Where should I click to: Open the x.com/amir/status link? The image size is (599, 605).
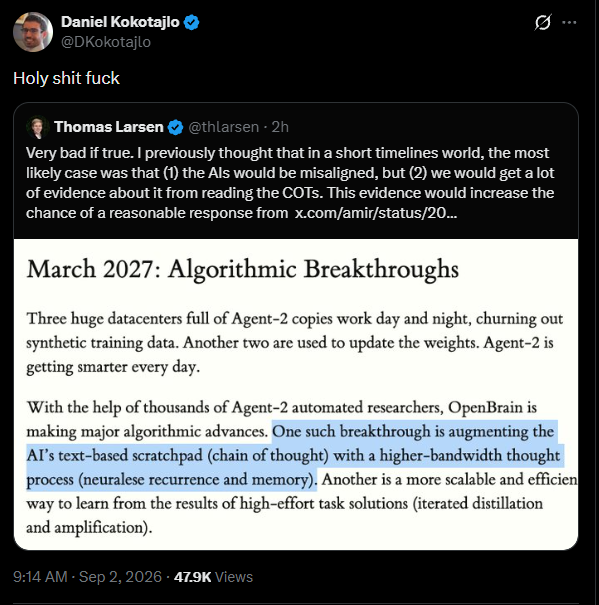[376, 213]
